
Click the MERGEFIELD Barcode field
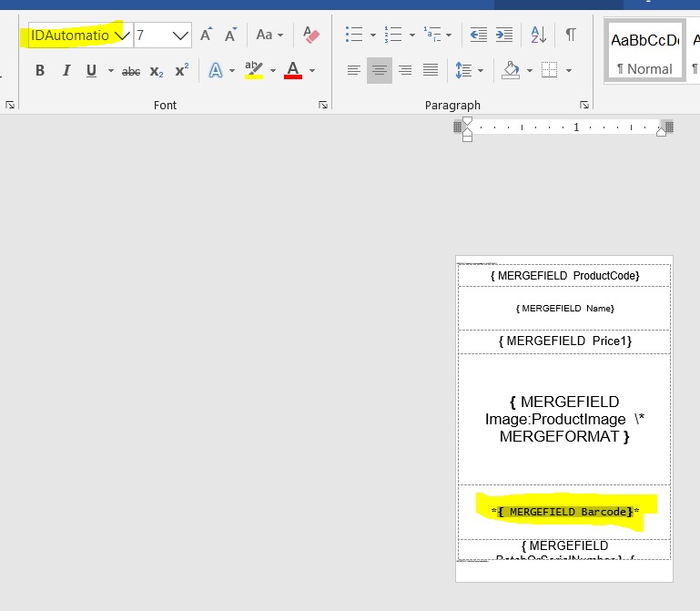(x=564, y=512)
